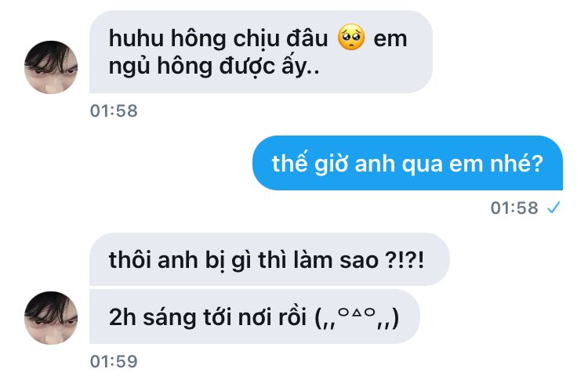Click the 01:59 timestamp at the bottom
Screen dimensions: 588x376
coord(114,361)
